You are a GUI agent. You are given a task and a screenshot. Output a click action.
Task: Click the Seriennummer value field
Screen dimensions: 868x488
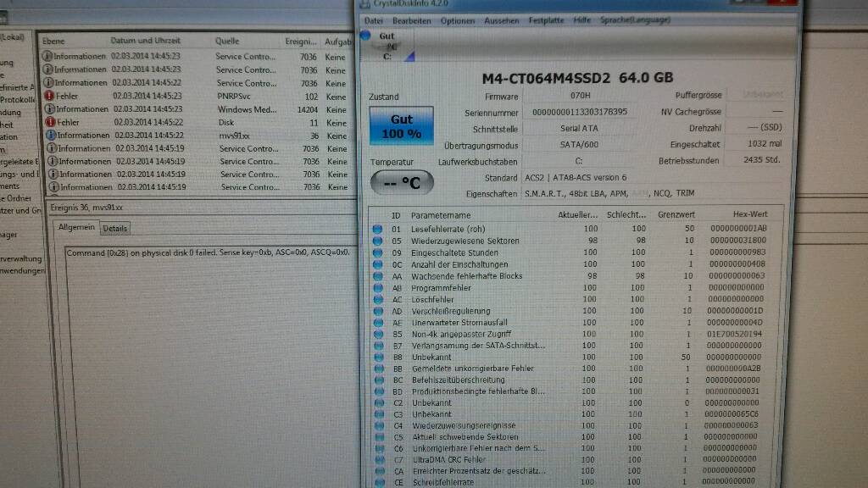click(x=579, y=112)
